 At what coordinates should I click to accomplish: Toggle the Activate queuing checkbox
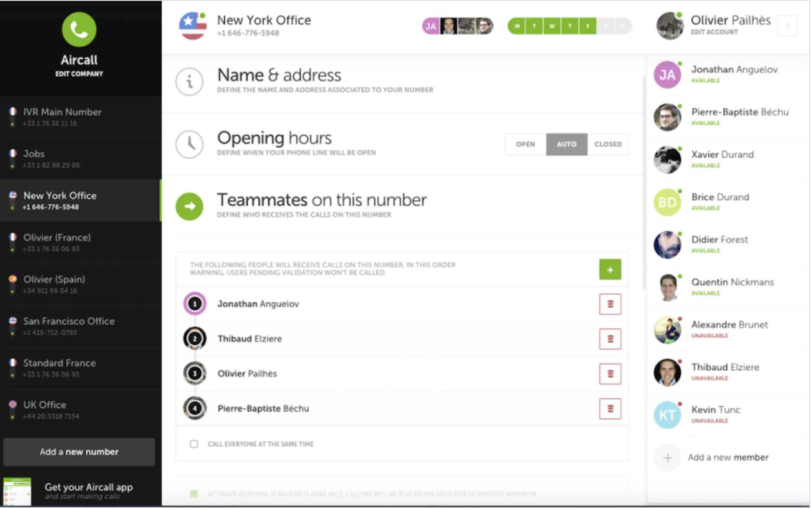click(x=194, y=494)
